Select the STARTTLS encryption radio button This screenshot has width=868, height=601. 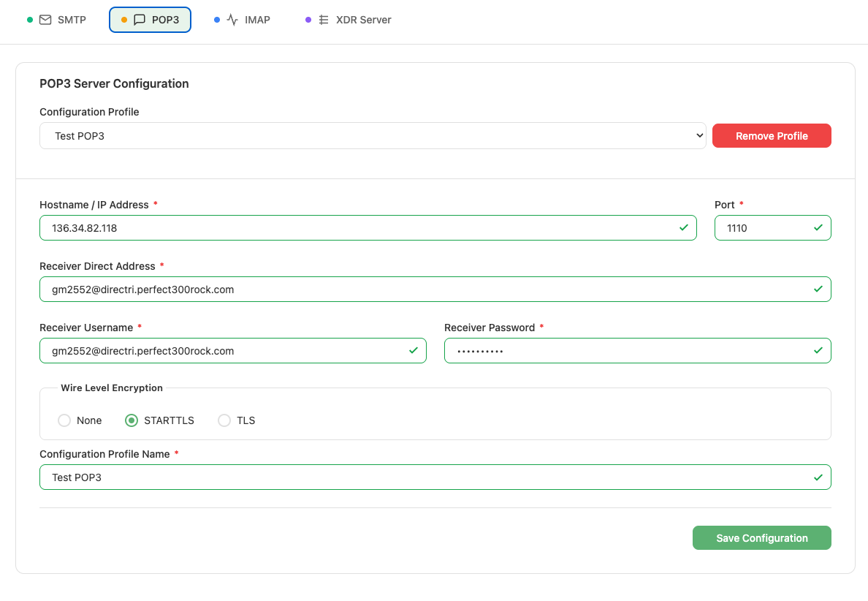click(x=132, y=420)
